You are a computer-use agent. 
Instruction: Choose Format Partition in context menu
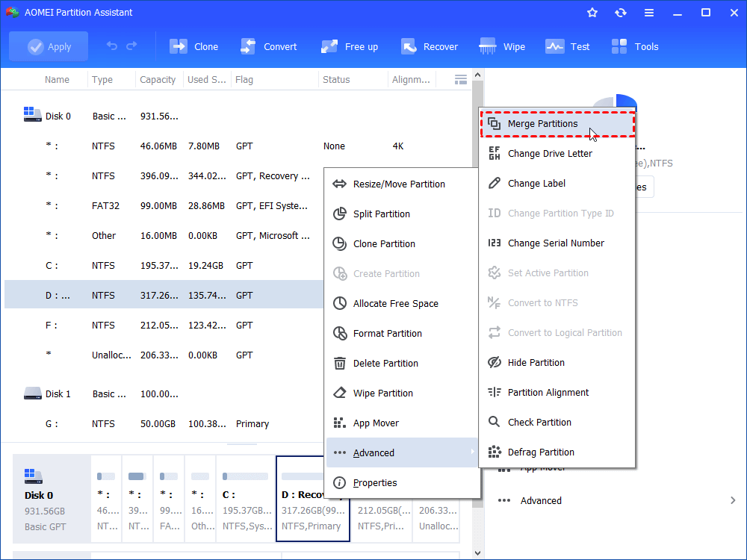[402, 333]
